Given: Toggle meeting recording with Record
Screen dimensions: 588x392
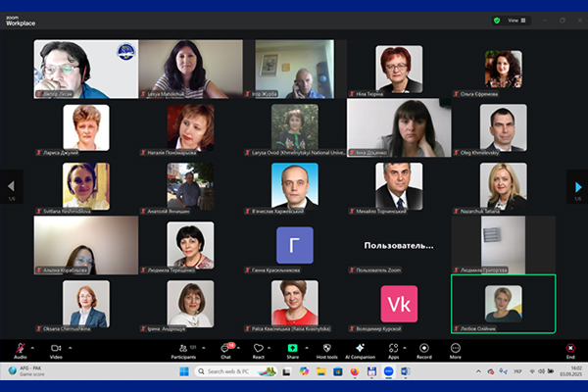Looking at the screenshot, I should [x=424, y=348].
